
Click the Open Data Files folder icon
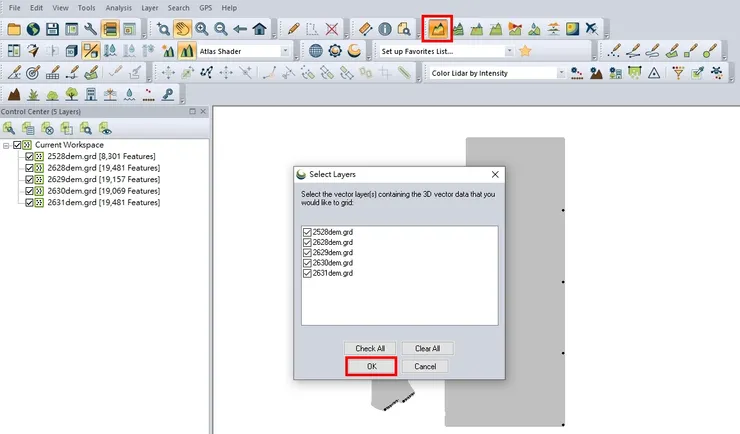tap(14, 29)
